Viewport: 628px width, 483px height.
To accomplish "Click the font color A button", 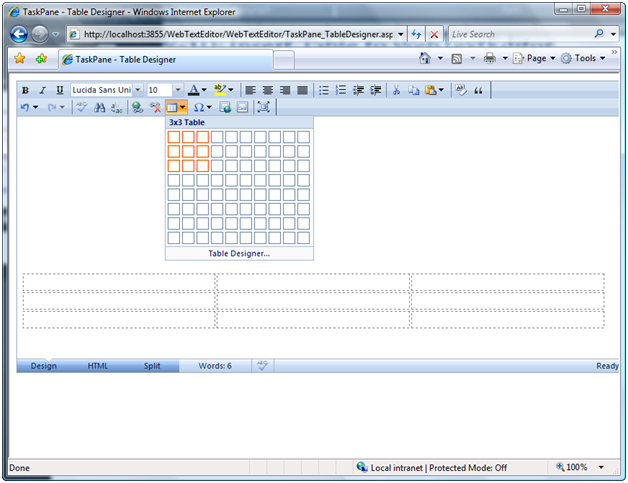I will [193, 90].
